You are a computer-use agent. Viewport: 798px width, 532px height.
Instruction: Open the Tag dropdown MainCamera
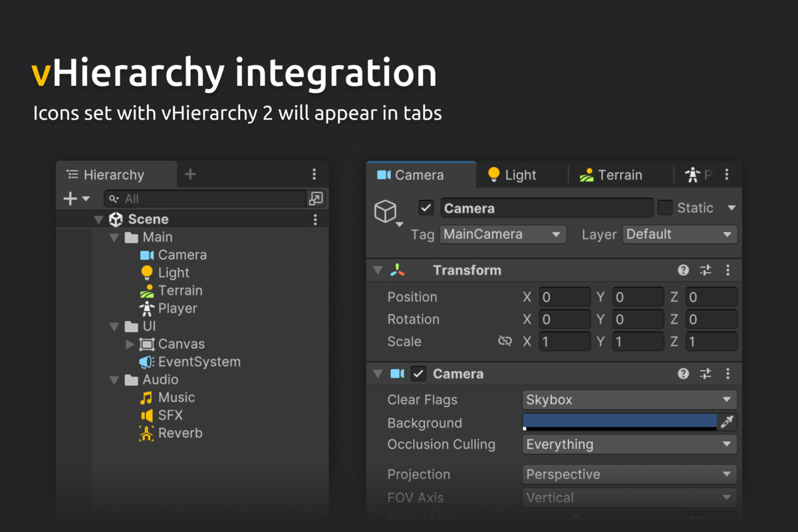click(x=503, y=234)
